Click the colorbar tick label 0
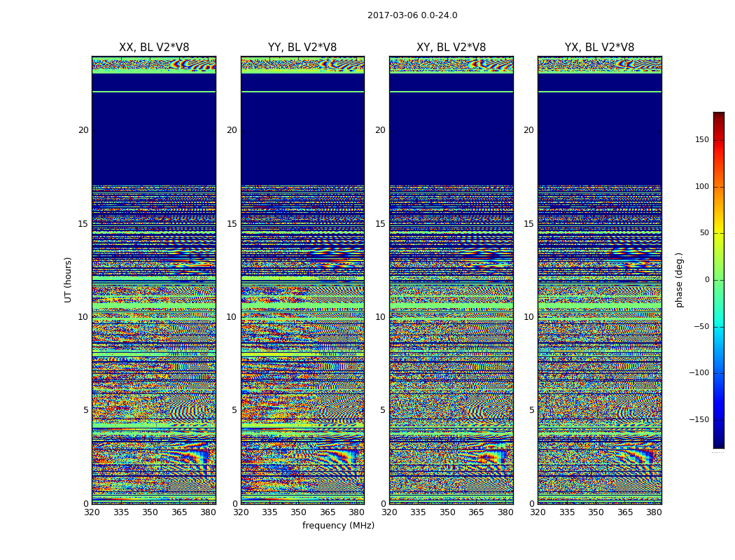 (x=706, y=280)
